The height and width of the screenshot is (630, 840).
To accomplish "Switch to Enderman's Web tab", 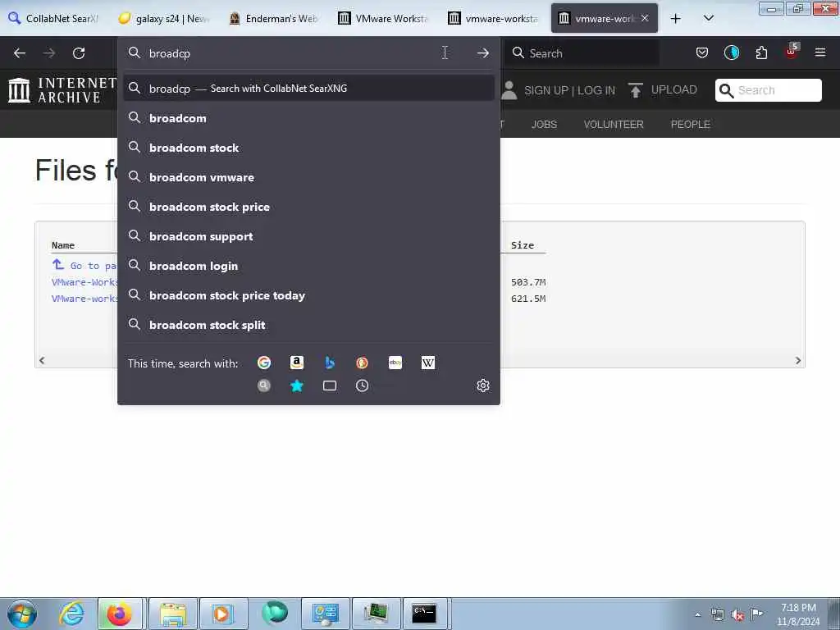I will [x=274, y=18].
